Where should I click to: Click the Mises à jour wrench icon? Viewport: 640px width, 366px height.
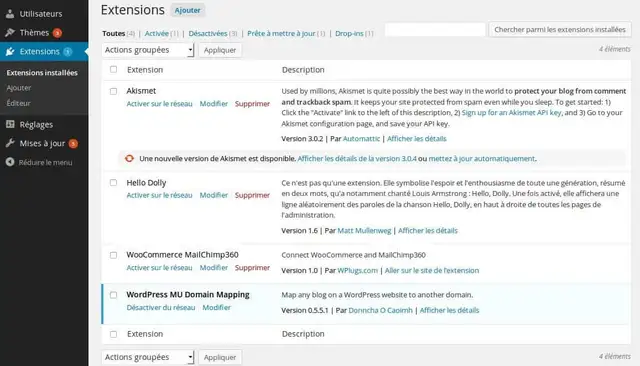10,143
